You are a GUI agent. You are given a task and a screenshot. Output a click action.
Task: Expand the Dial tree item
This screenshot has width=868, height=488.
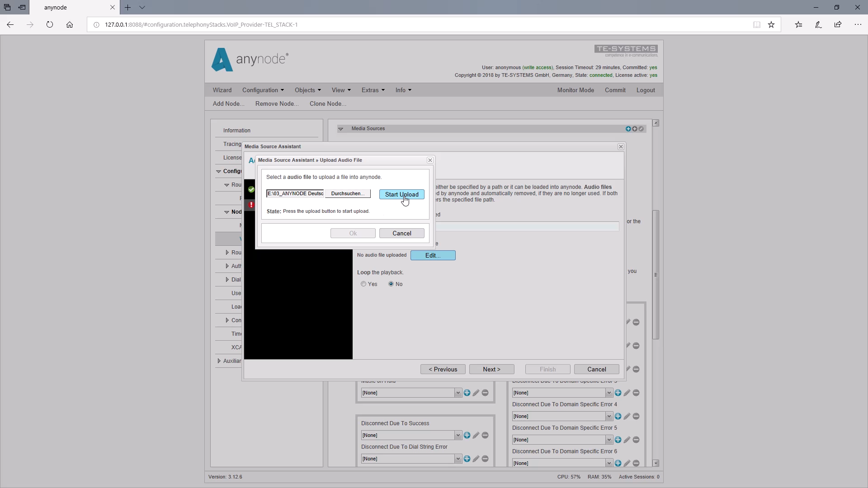click(x=227, y=280)
